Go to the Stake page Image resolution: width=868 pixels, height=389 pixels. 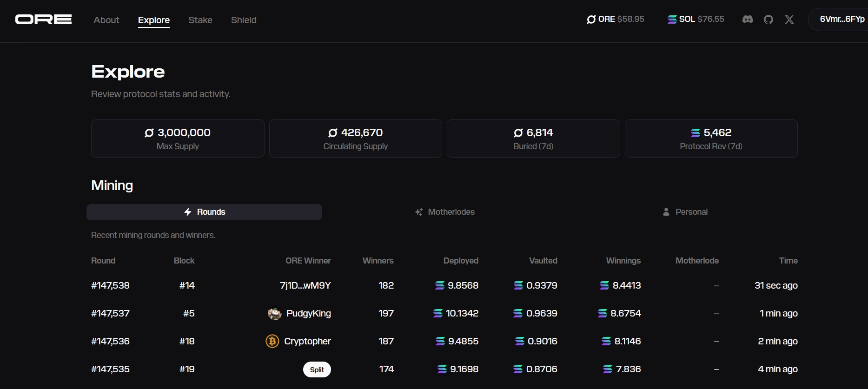point(200,20)
